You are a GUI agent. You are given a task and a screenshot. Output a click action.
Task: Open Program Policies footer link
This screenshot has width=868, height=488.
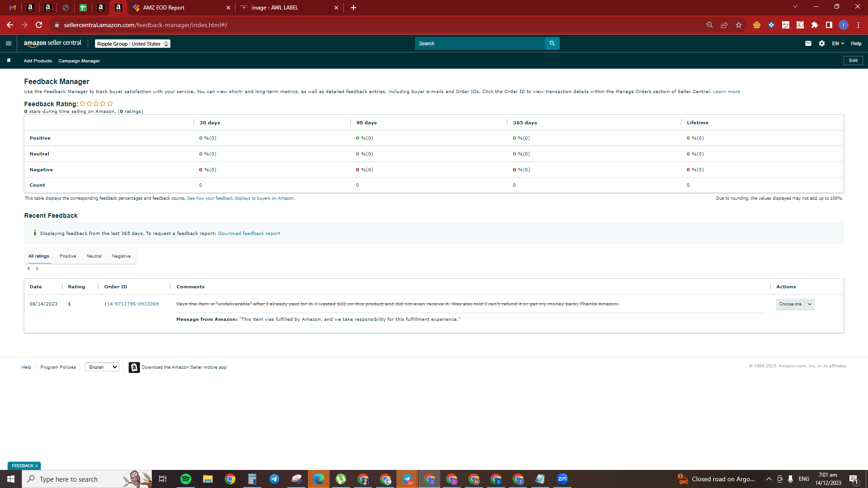tap(58, 367)
